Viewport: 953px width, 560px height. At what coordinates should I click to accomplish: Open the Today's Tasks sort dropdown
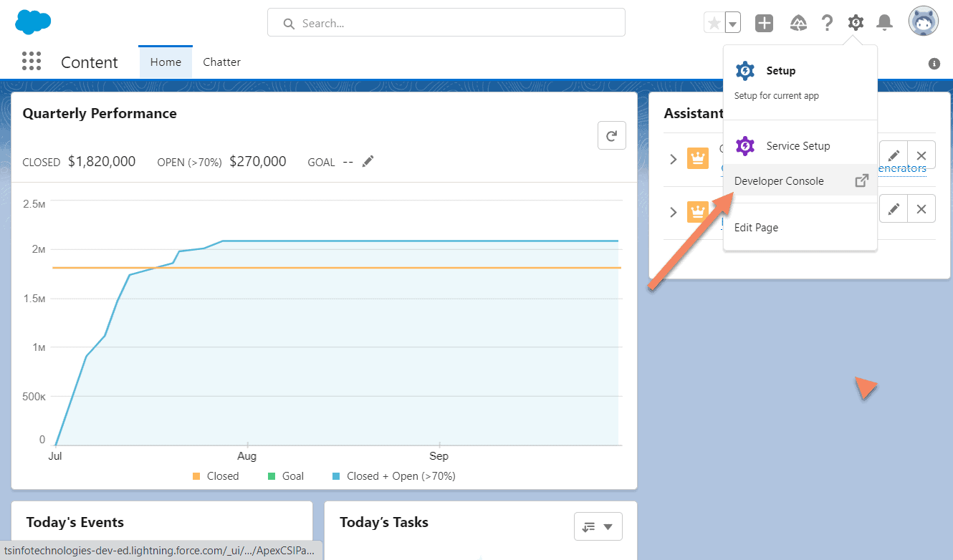[598, 526]
